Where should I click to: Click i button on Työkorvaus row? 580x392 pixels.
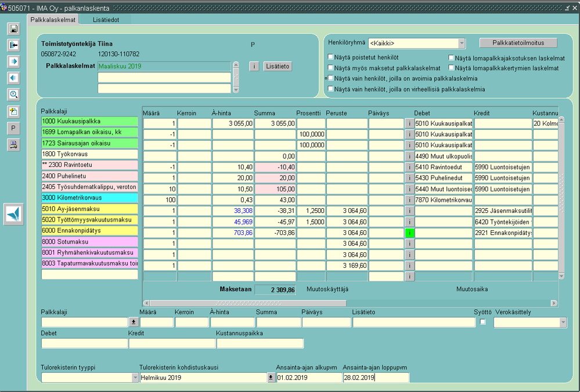click(409, 157)
